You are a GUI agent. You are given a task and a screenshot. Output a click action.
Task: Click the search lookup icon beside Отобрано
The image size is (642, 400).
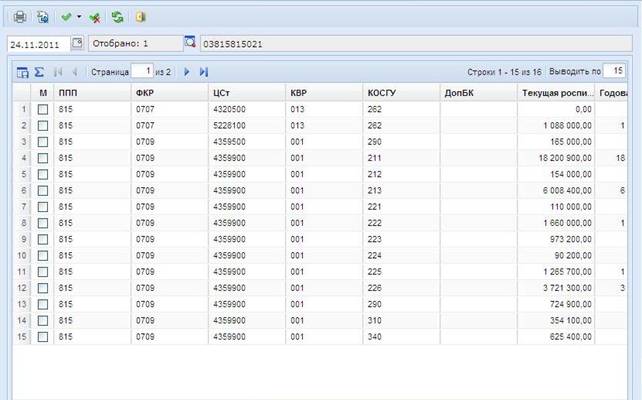click(x=190, y=42)
